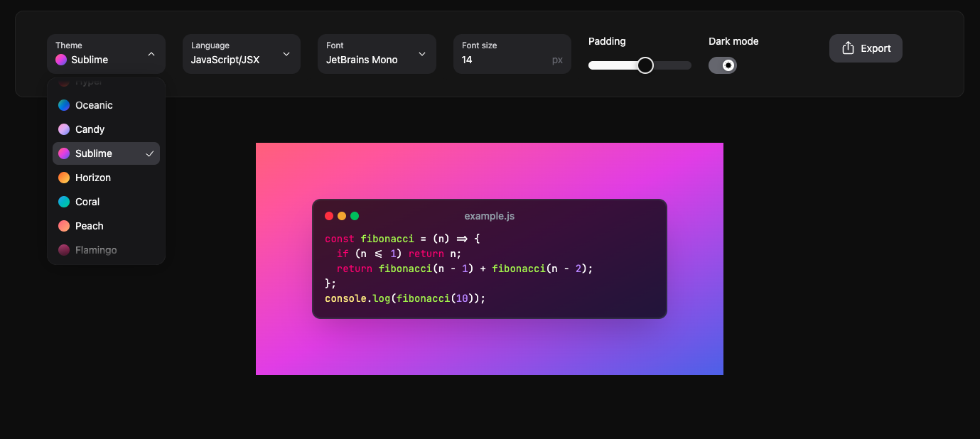Viewport: 980px width, 439px height.
Task: Click the chevron on the Font selector
Action: point(422,54)
